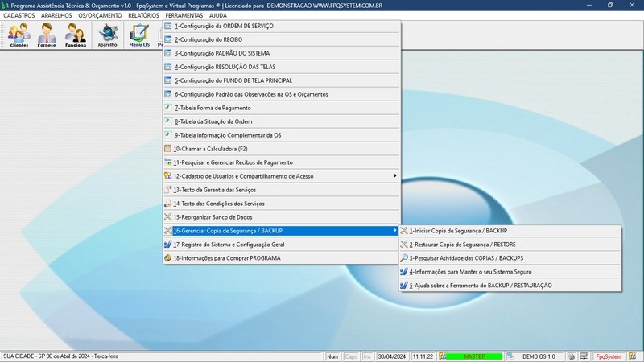644x362 pixels.
Task: Select 8-Tabela da Situação da Ordem
Action: coord(281,121)
